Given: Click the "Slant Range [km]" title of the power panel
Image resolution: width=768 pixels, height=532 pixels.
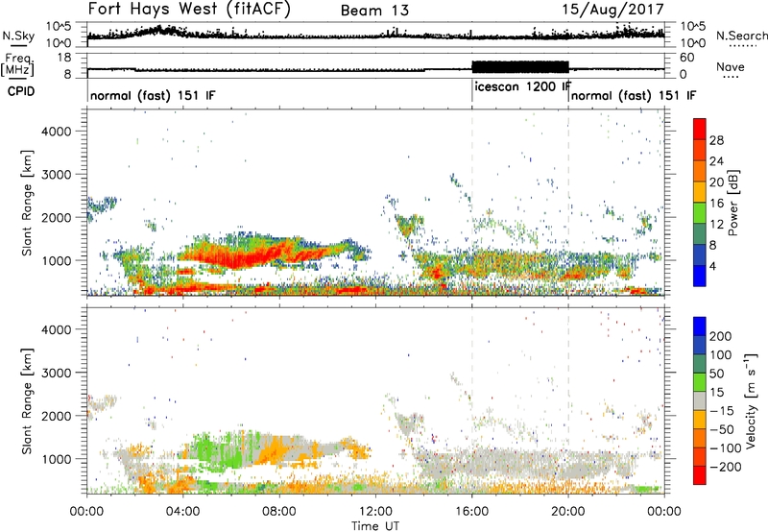Looking at the screenshot, I should pyautogui.click(x=27, y=203).
